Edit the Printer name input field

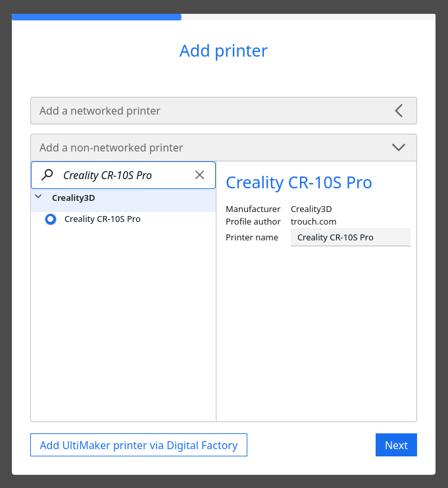[x=351, y=237]
